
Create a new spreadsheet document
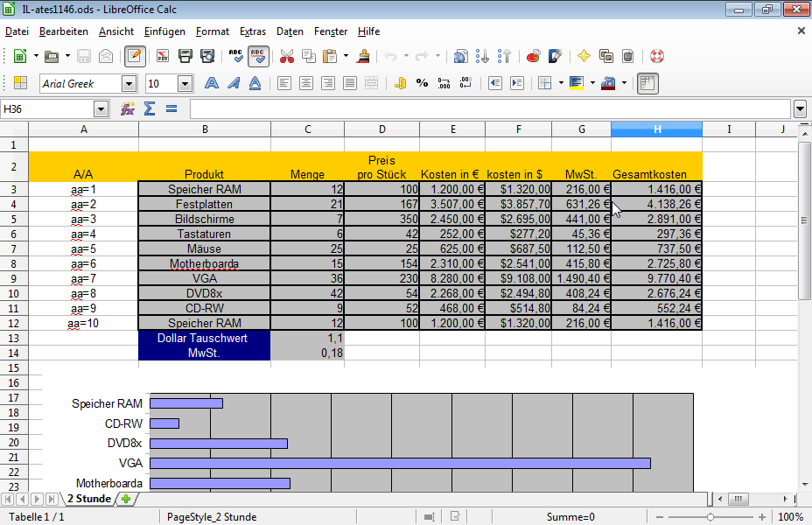[19, 56]
